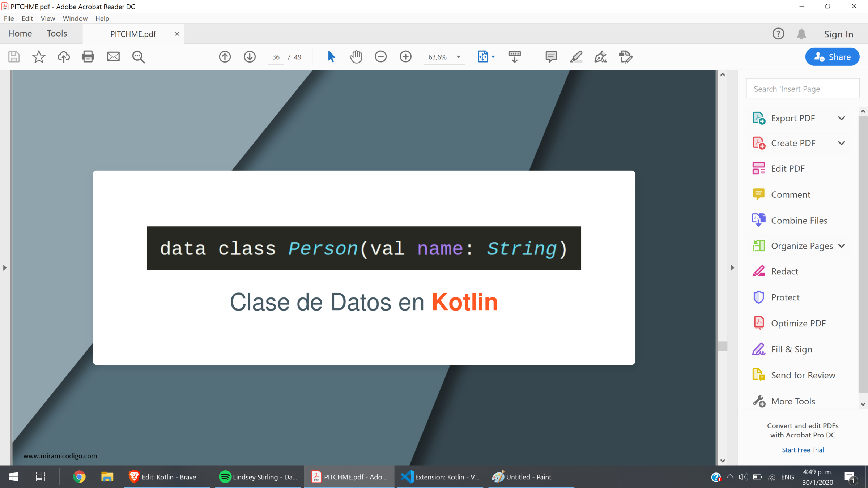The height and width of the screenshot is (488, 868).
Task: Click the Search 'Insert Page' field
Action: (x=803, y=89)
